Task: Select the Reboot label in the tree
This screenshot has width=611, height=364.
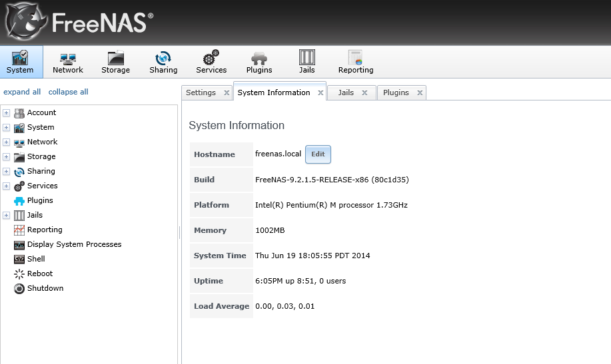Action: click(x=40, y=273)
